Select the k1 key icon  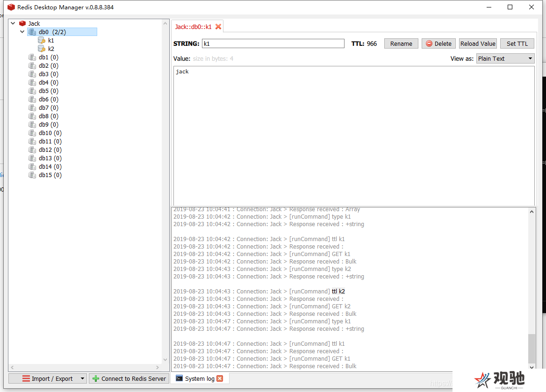(42, 40)
